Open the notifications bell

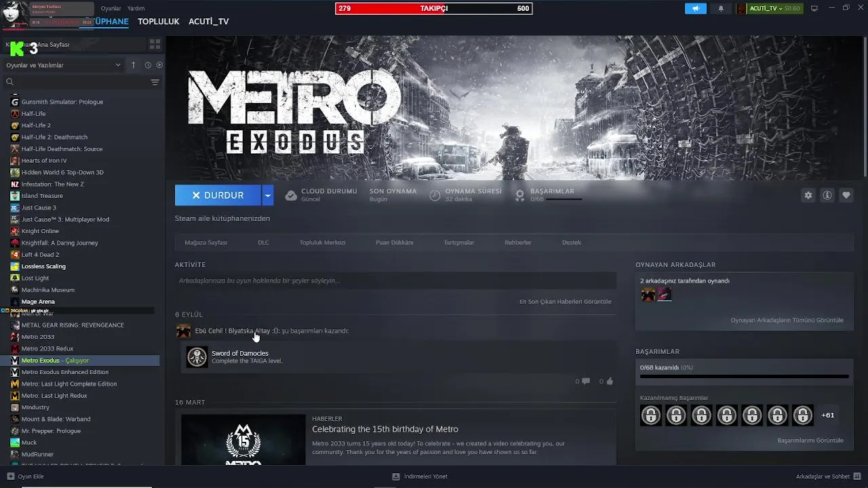click(720, 8)
